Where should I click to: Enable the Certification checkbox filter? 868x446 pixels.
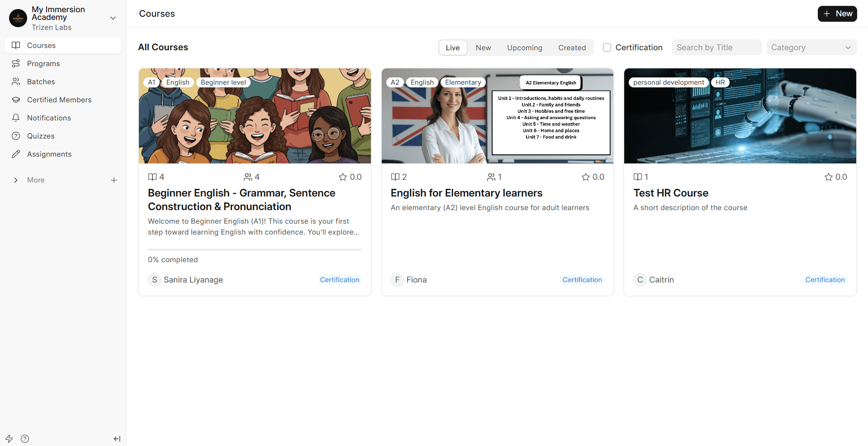[607, 48]
